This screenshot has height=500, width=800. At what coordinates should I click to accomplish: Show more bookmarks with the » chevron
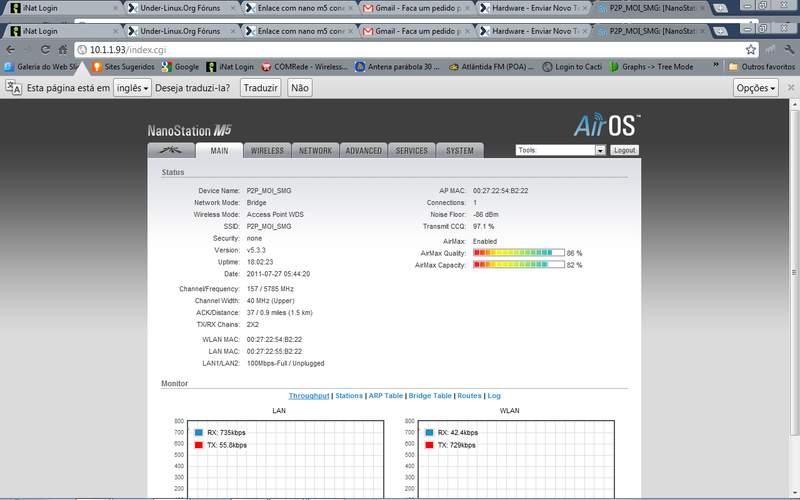click(x=716, y=66)
